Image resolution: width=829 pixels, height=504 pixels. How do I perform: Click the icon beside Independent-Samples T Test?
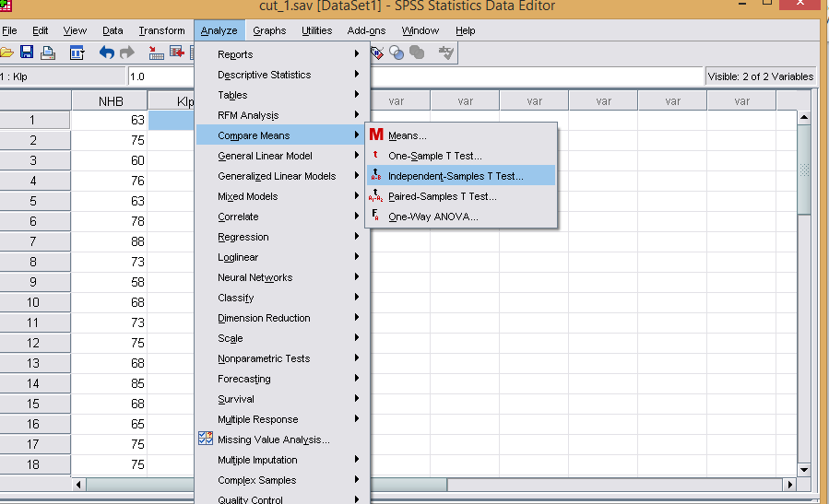pos(376,175)
